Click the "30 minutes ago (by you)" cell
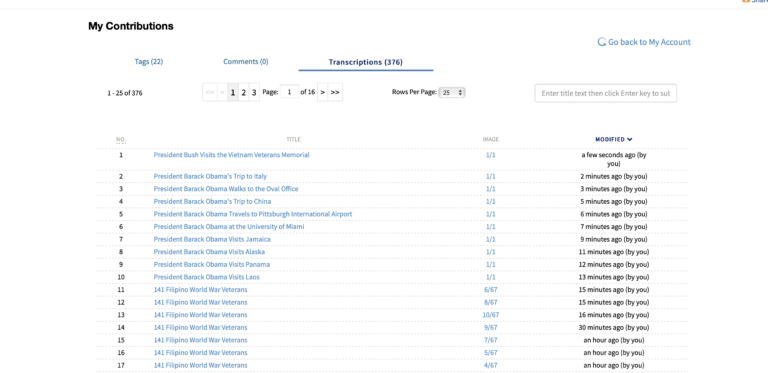Screen dimensions: 768x373 coord(614,328)
